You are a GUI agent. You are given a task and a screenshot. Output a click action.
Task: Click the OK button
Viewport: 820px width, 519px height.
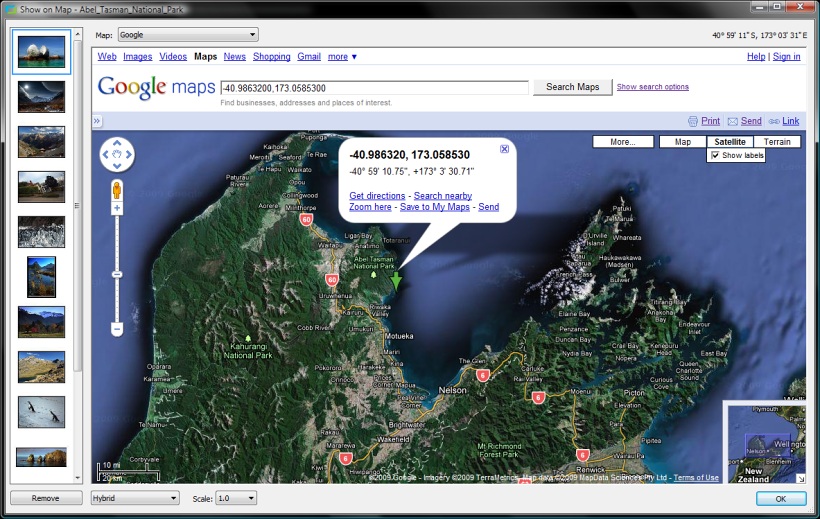[781, 499]
